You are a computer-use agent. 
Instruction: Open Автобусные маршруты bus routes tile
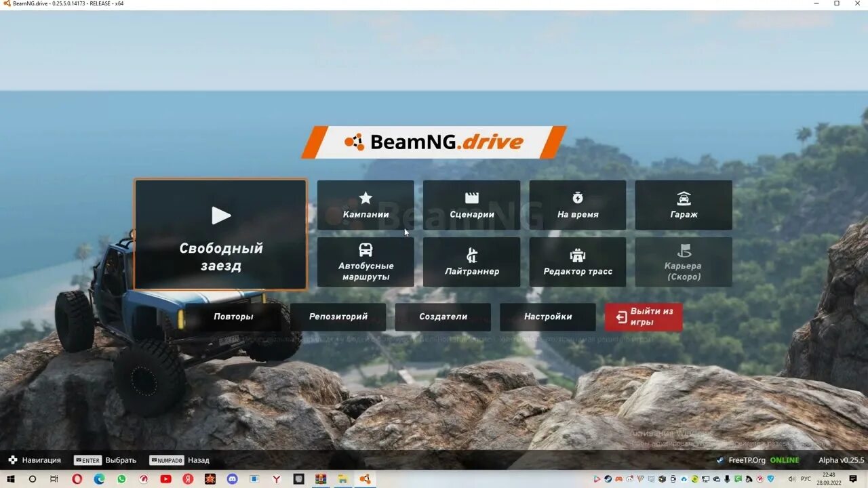click(366, 262)
